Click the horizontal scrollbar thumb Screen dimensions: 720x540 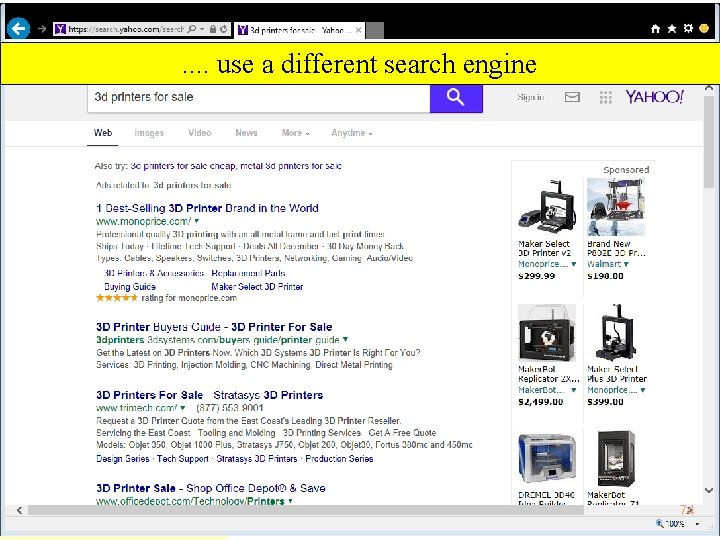coord(306,510)
